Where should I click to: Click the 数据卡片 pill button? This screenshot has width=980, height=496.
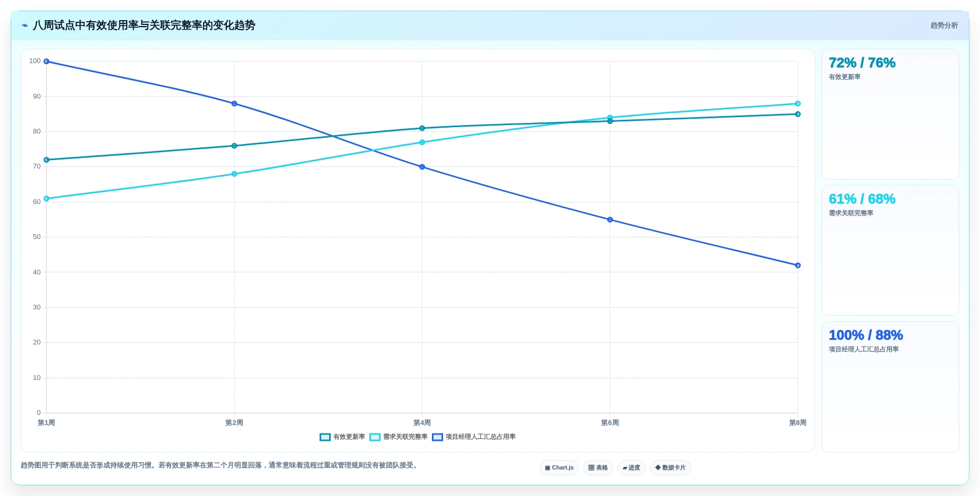coord(670,468)
